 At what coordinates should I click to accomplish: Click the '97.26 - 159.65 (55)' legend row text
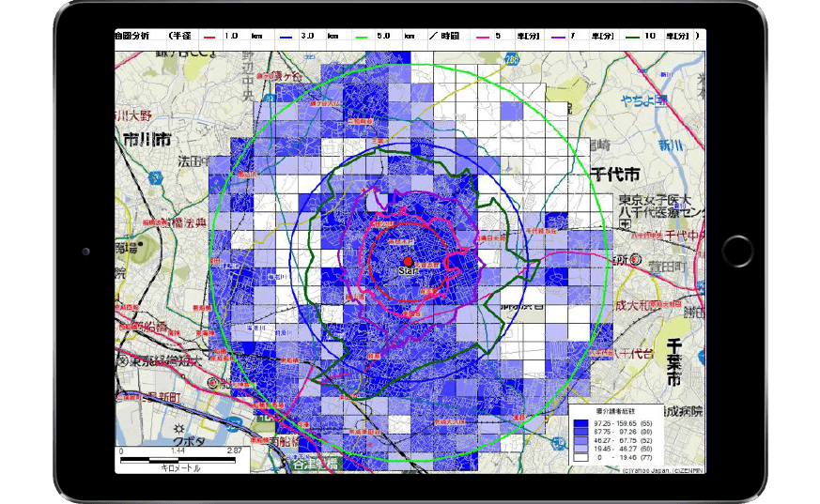[623, 423]
